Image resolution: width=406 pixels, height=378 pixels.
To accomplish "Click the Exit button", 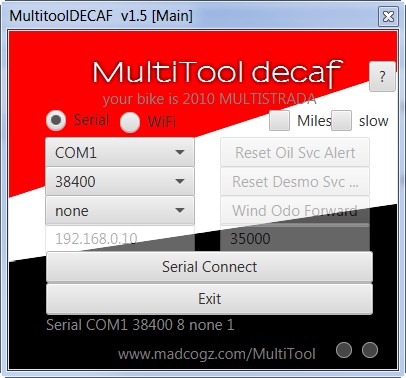I will [209, 299].
